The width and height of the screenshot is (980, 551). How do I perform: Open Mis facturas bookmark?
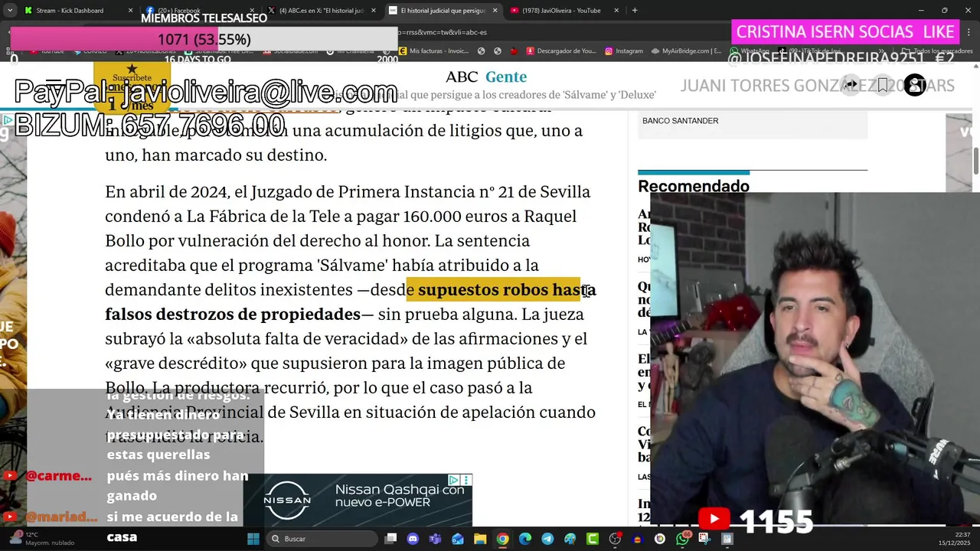click(x=433, y=51)
